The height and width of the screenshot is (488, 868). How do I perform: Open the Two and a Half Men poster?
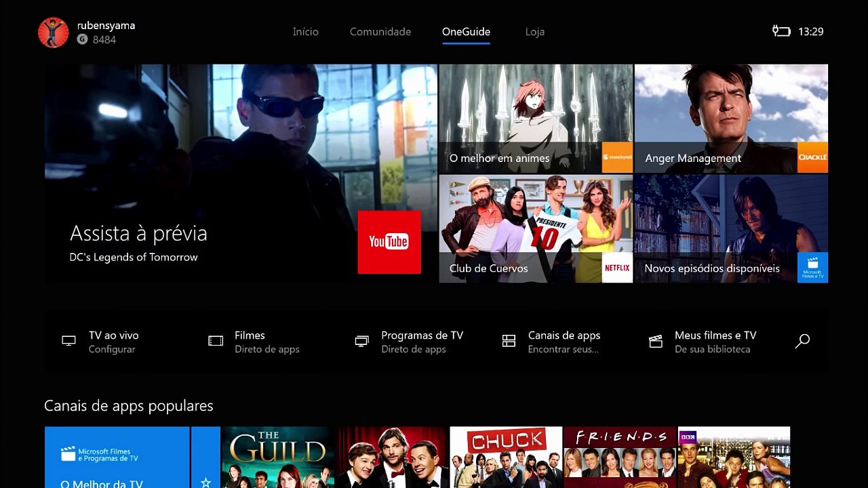point(392,457)
